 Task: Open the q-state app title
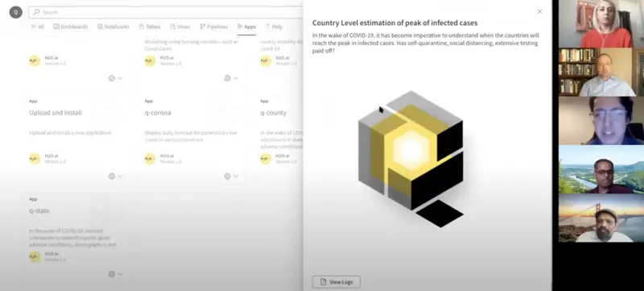[x=39, y=210]
